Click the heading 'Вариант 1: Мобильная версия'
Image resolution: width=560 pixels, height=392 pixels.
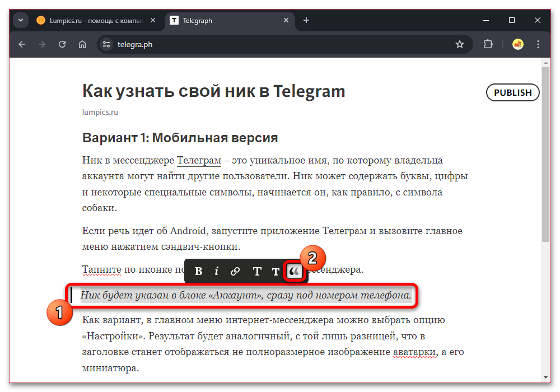coord(180,138)
